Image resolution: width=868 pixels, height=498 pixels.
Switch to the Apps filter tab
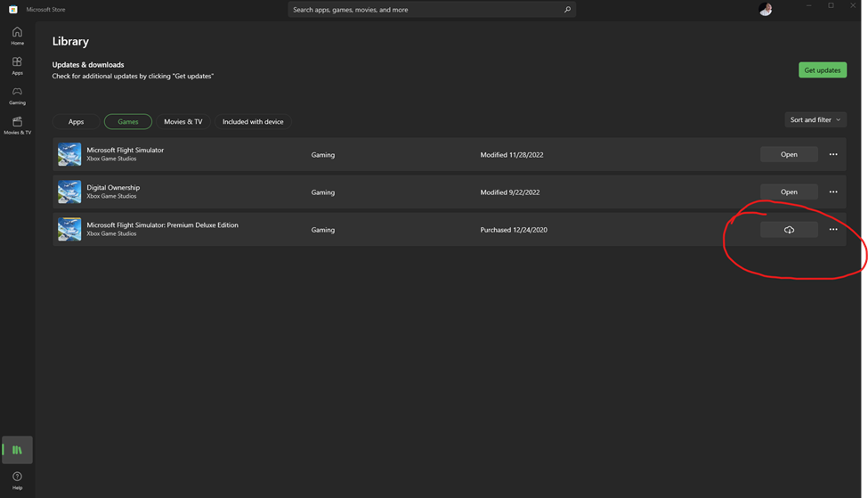tap(77, 121)
